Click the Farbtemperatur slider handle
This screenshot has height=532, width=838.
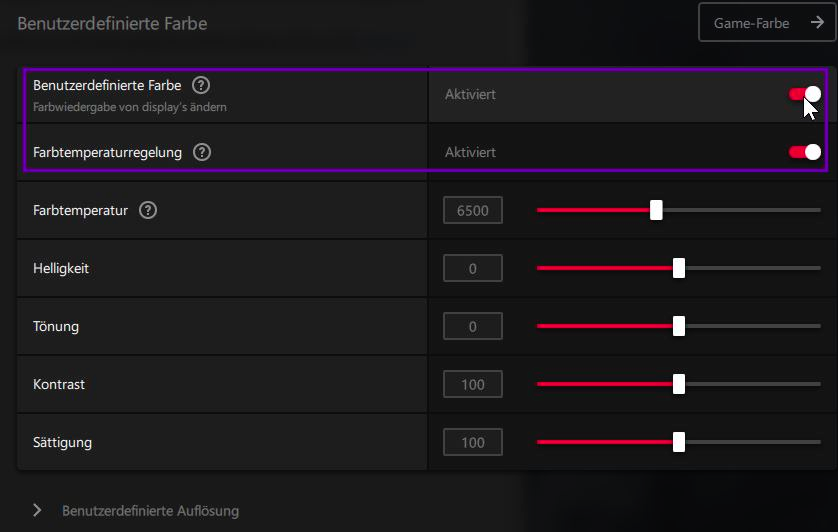click(656, 210)
